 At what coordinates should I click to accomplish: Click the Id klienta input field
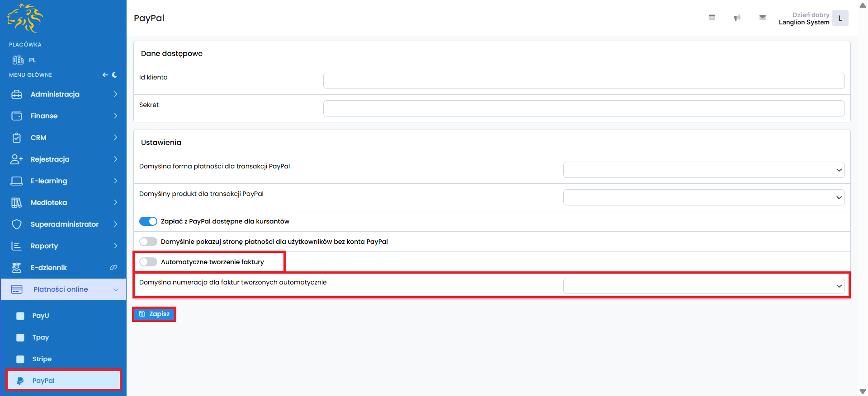coord(584,81)
